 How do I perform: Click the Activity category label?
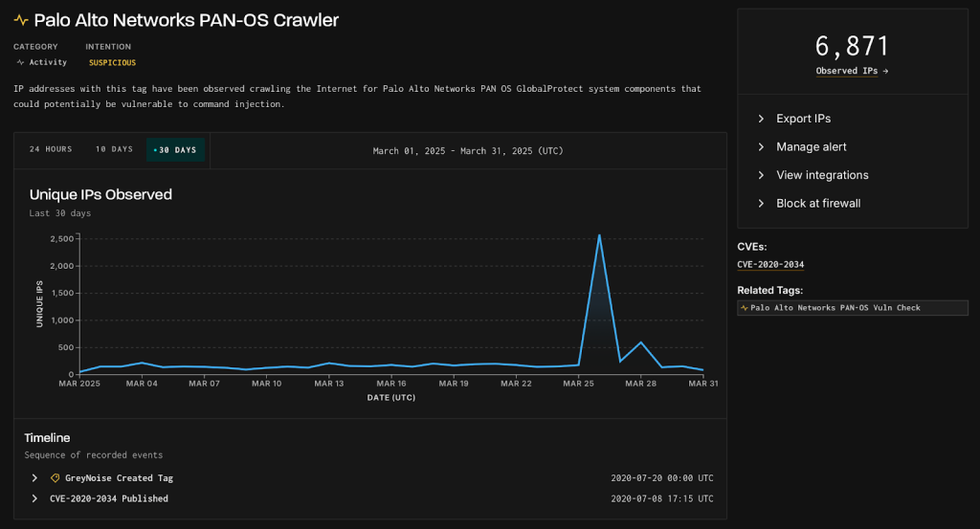click(x=48, y=62)
